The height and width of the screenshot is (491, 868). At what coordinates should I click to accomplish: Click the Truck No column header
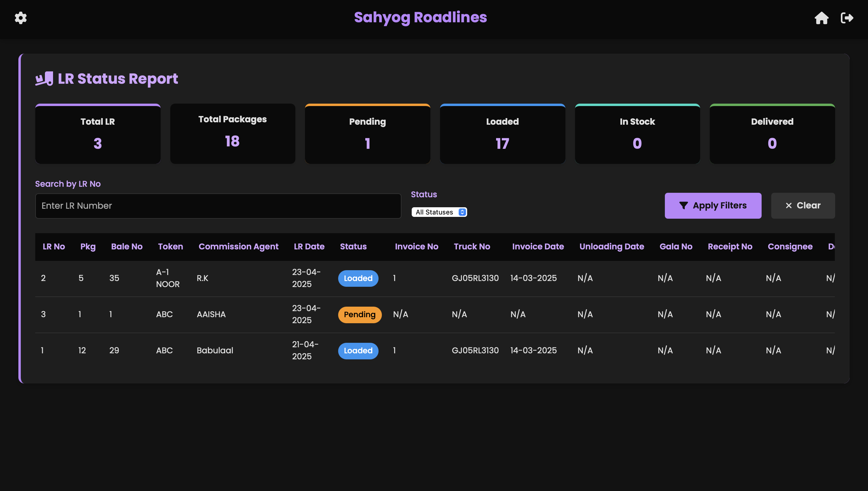pyautogui.click(x=472, y=246)
